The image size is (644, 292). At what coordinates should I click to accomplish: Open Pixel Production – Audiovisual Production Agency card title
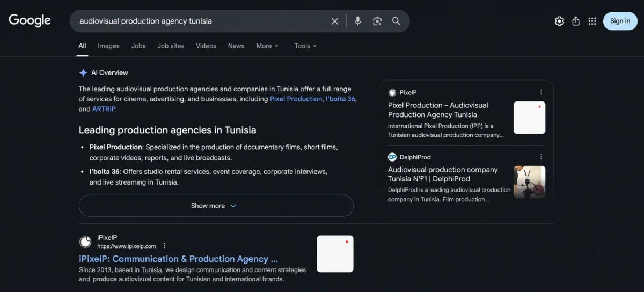point(438,109)
